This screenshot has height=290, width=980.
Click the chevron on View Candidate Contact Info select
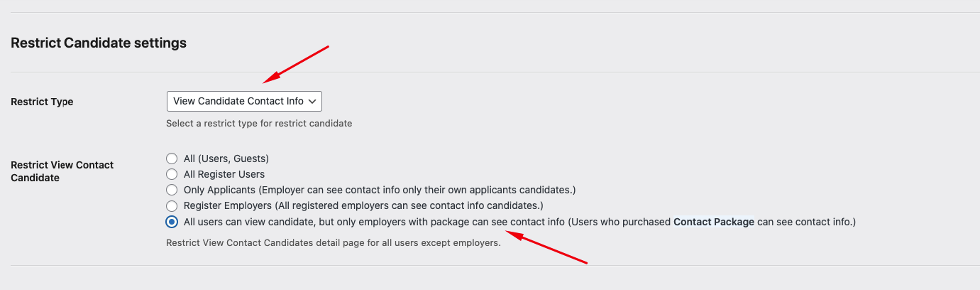coord(312,101)
